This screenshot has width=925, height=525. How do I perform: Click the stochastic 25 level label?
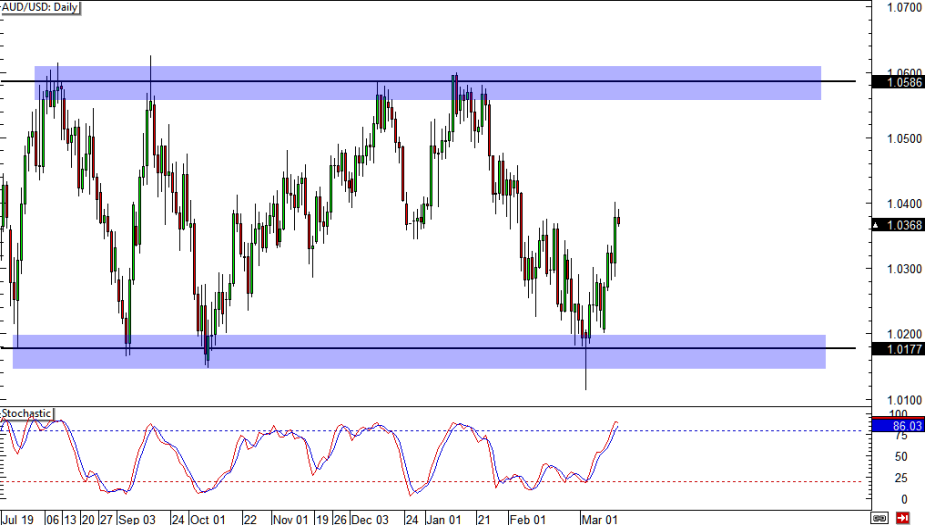(x=901, y=478)
